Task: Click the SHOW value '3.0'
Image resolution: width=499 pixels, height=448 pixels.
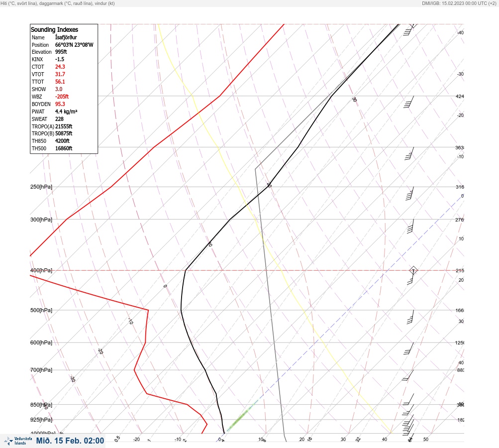Action: [x=59, y=89]
